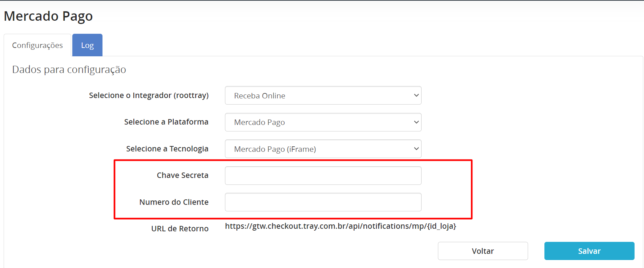Click the Selecione o Integrador (roottray) label

tap(149, 96)
